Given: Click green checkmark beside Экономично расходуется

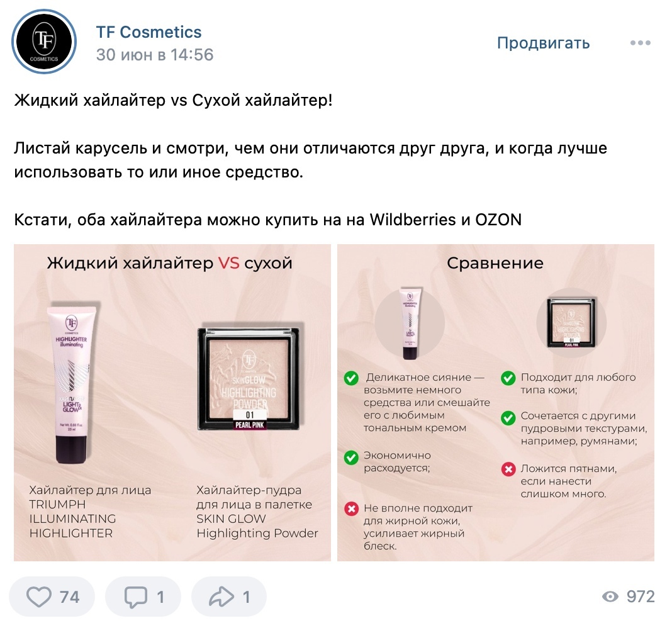Looking at the screenshot, I should (x=352, y=457).
